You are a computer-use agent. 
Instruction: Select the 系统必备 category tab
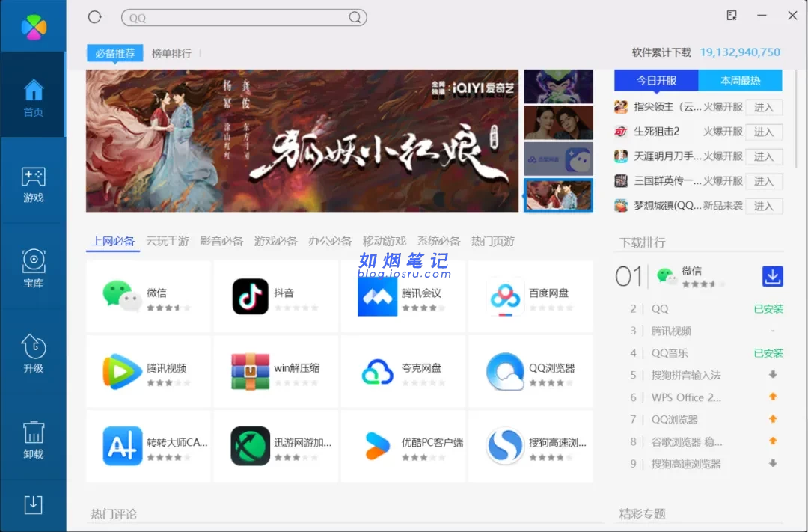[x=438, y=241]
